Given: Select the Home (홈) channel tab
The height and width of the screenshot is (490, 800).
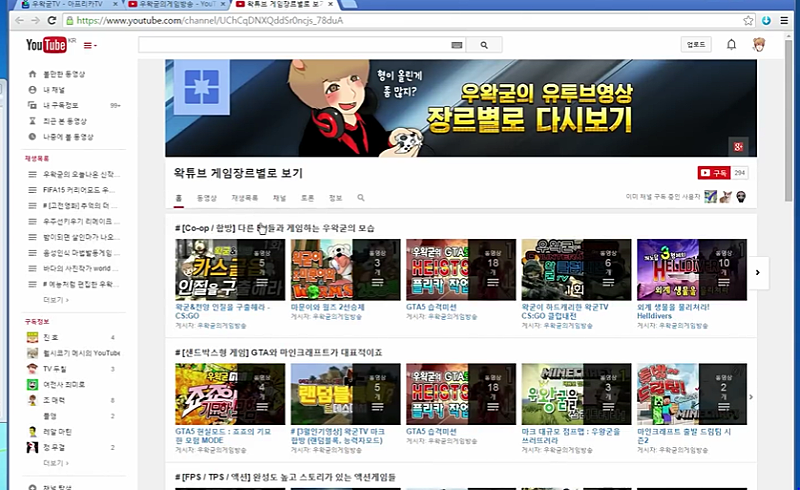Looking at the screenshot, I should click(179, 198).
